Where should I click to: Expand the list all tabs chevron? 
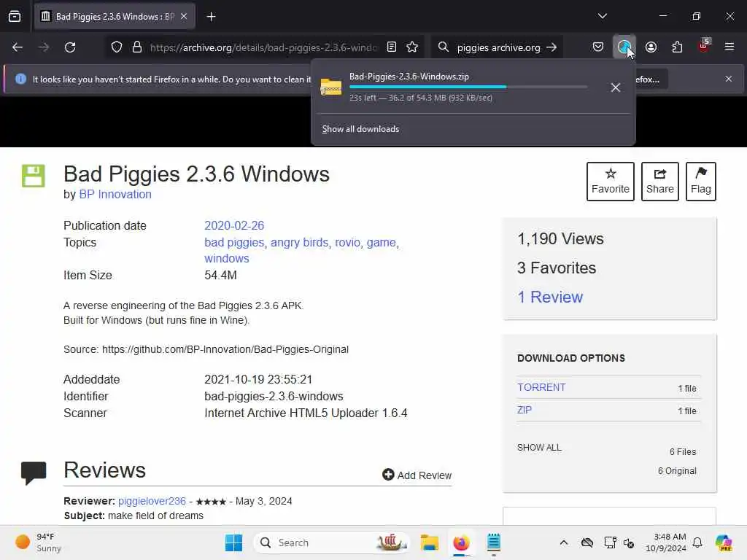coord(603,16)
